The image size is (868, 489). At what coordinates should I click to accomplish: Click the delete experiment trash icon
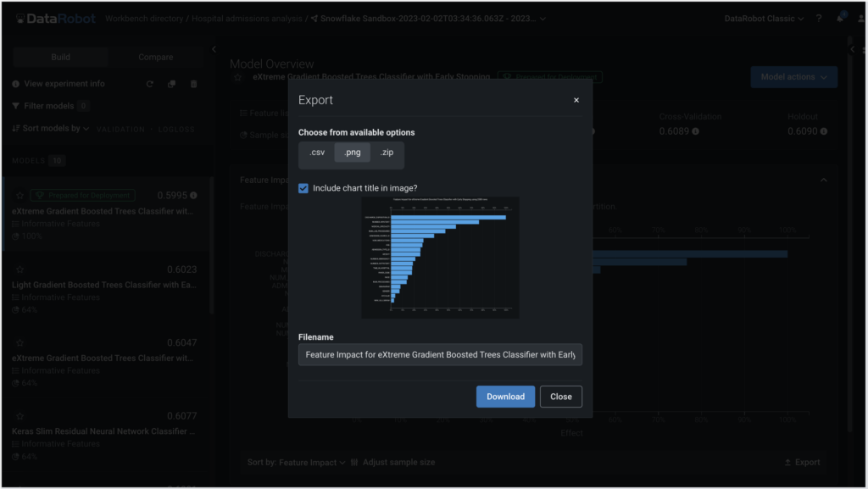(194, 84)
